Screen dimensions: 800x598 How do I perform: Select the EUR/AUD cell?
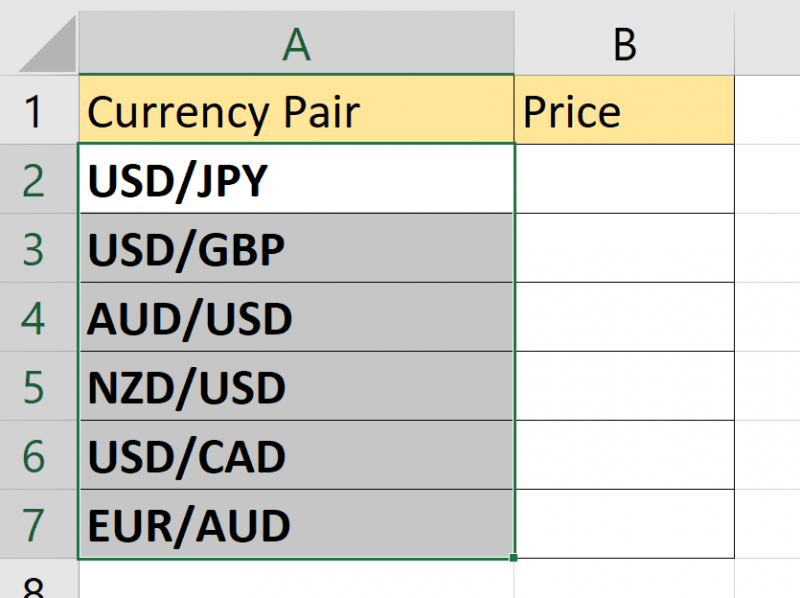(296, 525)
